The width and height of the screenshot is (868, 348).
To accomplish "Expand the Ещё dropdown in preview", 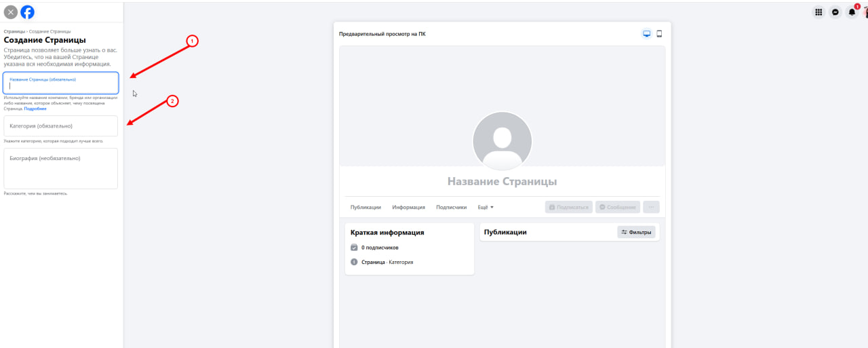I will coord(486,208).
